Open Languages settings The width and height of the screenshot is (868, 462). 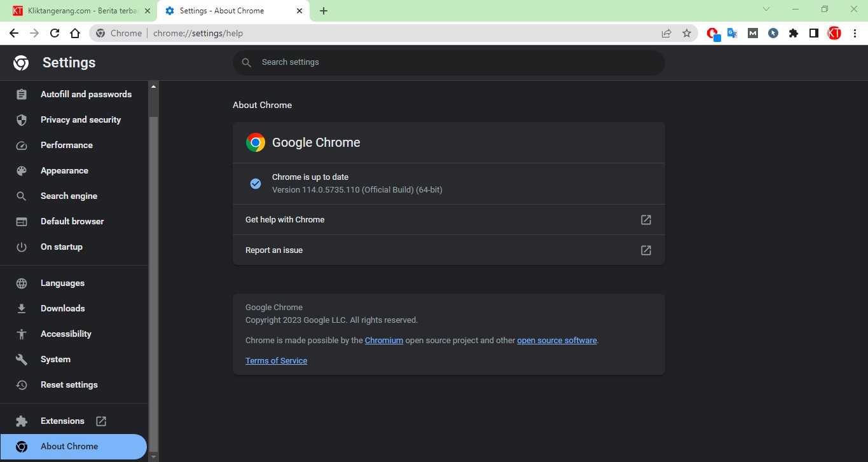74,283
